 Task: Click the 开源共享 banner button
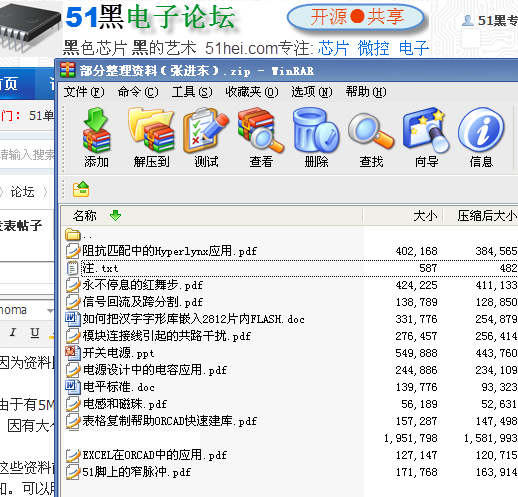[x=355, y=17]
